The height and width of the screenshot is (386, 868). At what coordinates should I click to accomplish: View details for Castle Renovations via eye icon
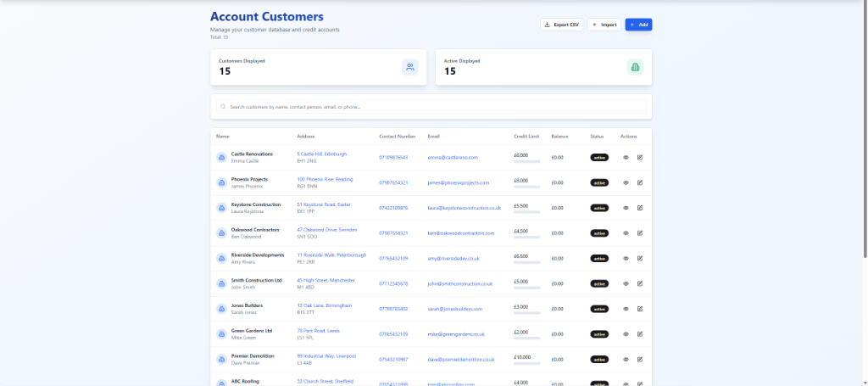point(626,157)
